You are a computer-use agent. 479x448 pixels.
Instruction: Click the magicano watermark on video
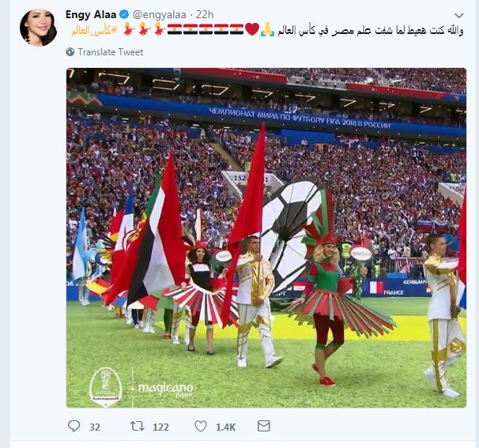165,390
